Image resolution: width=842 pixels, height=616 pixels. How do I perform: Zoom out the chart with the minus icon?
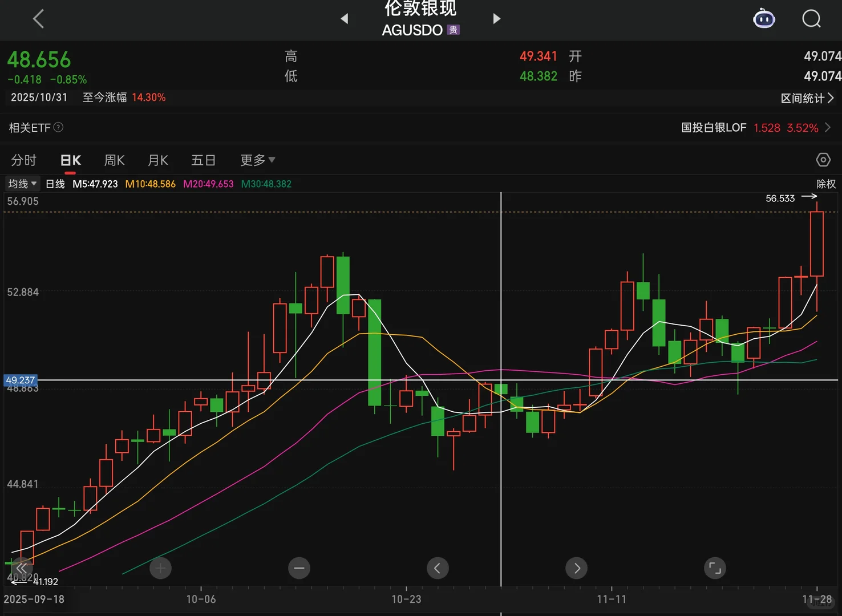tap(299, 568)
